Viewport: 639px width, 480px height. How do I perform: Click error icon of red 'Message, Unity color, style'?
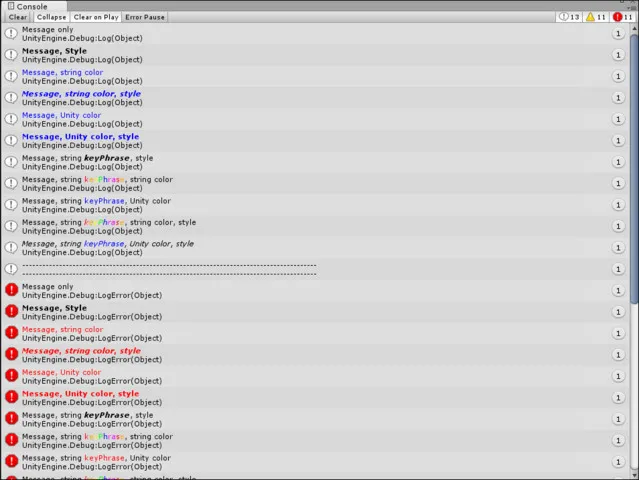[x=11, y=398]
